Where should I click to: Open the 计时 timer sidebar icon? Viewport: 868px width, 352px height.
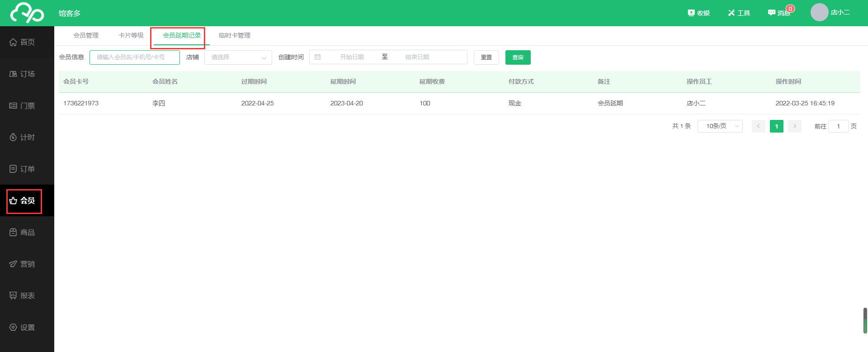tap(13, 137)
